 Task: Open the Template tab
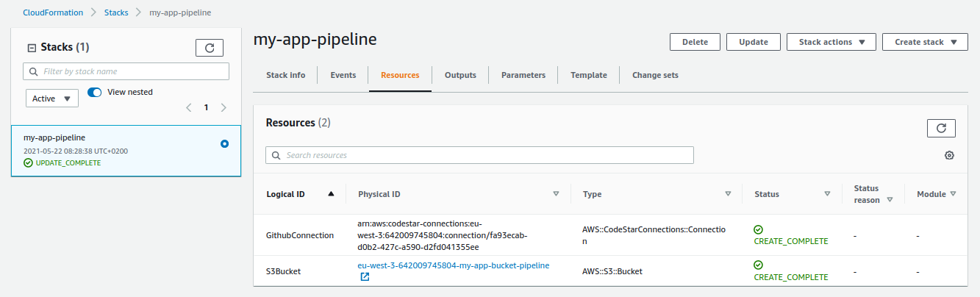pos(589,75)
